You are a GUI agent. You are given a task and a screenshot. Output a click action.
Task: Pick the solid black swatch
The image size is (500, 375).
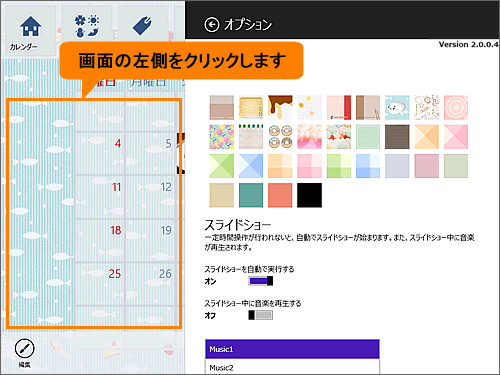tap(310, 195)
